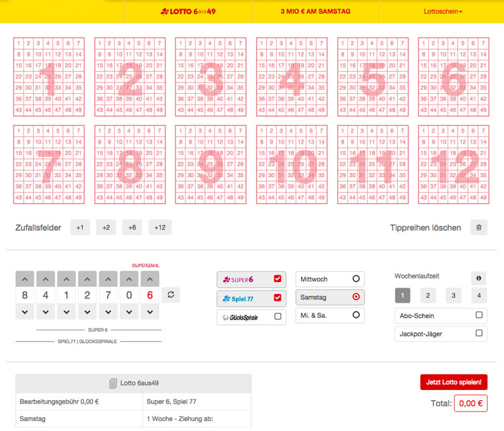This screenshot has width=504, height=431.
Task: Pick number 43 in tip field 3
Action: pyautogui.click(x=181, y=110)
